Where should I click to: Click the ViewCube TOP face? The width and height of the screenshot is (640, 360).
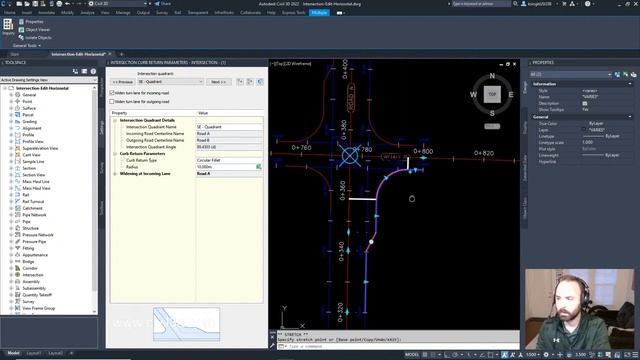492,94
